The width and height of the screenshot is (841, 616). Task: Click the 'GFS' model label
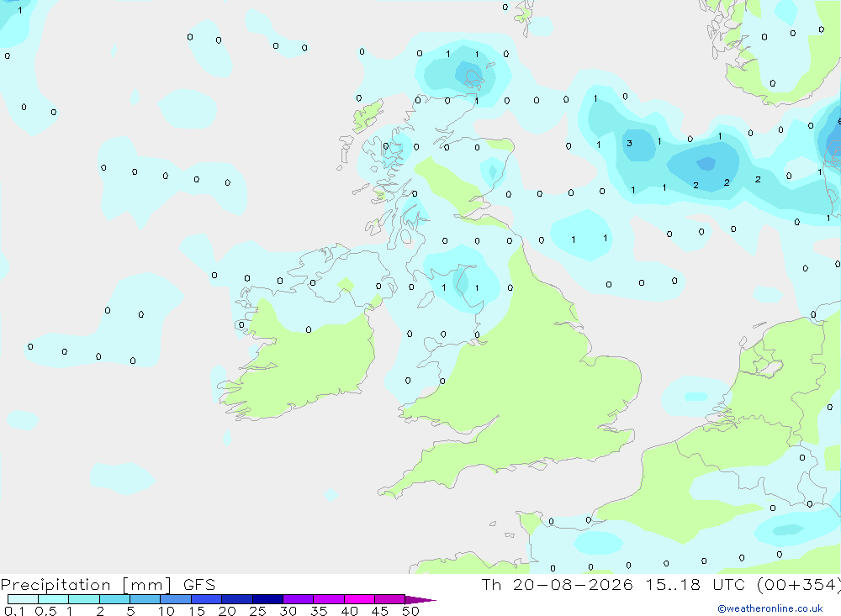(x=199, y=584)
